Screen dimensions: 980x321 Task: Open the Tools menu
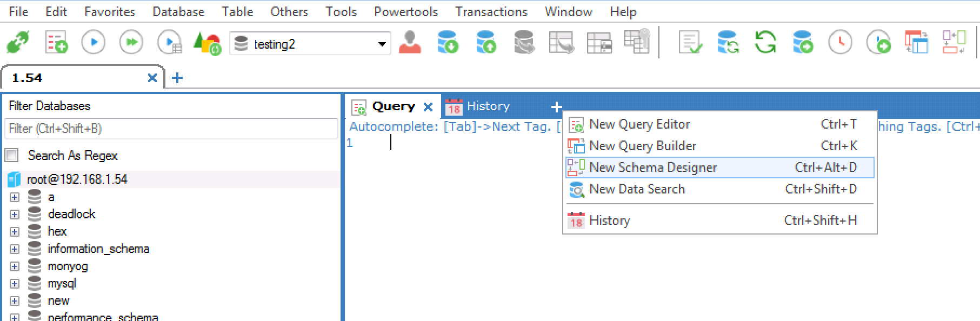tap(341, 11)
